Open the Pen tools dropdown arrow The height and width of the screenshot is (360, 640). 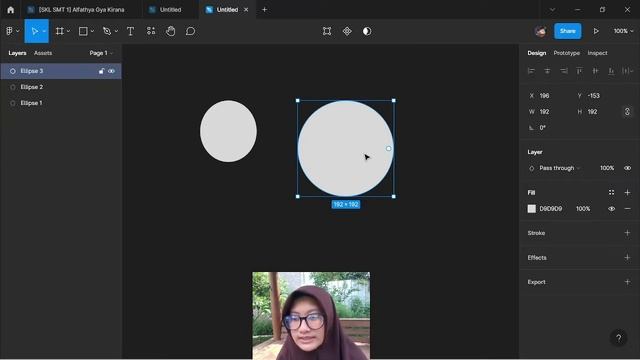(x=116, y=31)
